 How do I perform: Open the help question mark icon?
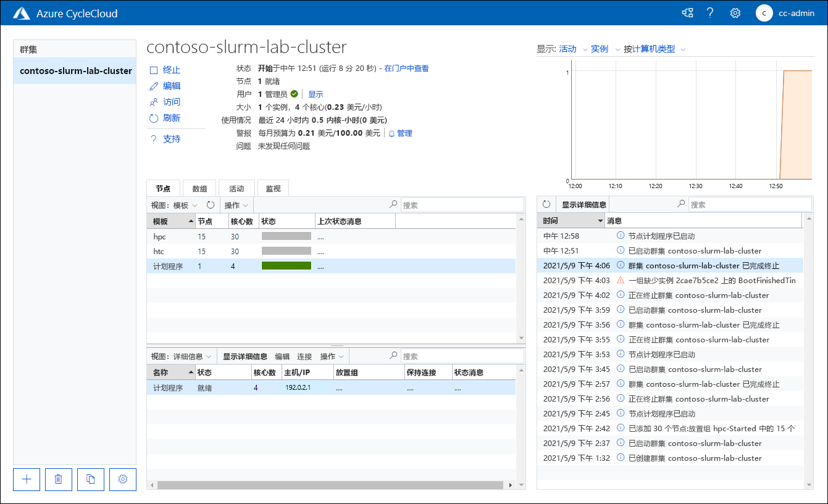710,13
